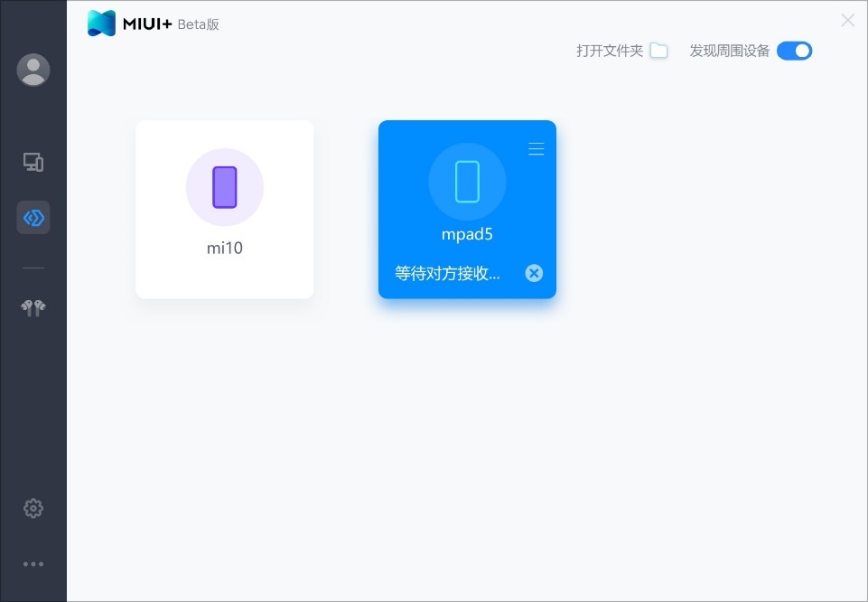The height and width of the screenshot is (602, 868).
Task: Click the MIUI+ logo
Action: tap(101, 24)
